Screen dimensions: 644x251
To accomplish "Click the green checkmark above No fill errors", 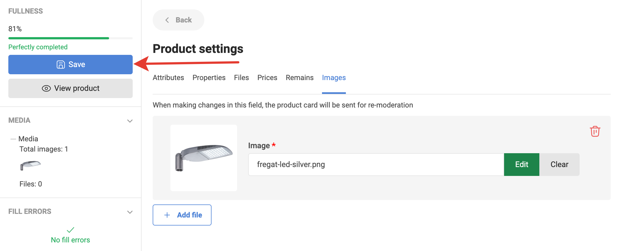I will click(x=71, y=230).
